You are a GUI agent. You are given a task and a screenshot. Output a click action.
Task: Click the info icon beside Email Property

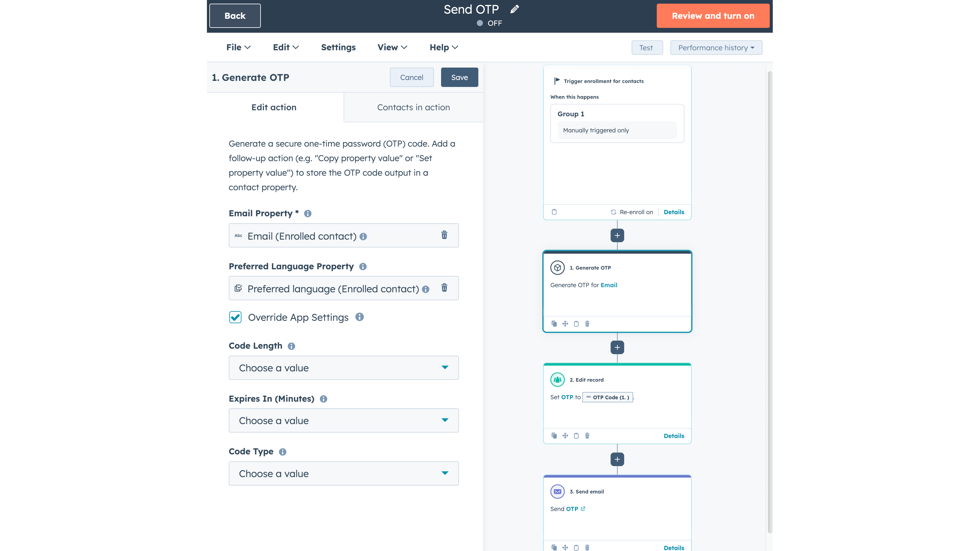click(x=308, y=214)
